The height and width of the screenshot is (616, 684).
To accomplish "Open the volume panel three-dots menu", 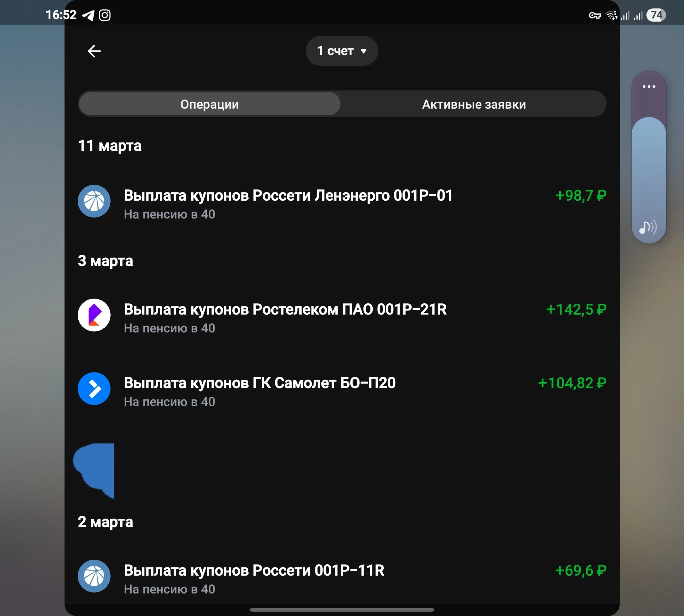I will pos(649,87).
